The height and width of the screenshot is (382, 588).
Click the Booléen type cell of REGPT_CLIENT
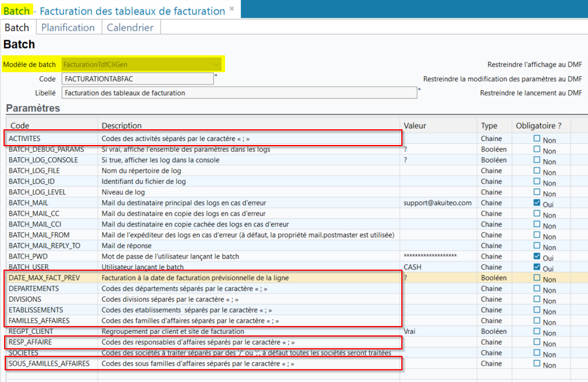click(x=494, y=331)
